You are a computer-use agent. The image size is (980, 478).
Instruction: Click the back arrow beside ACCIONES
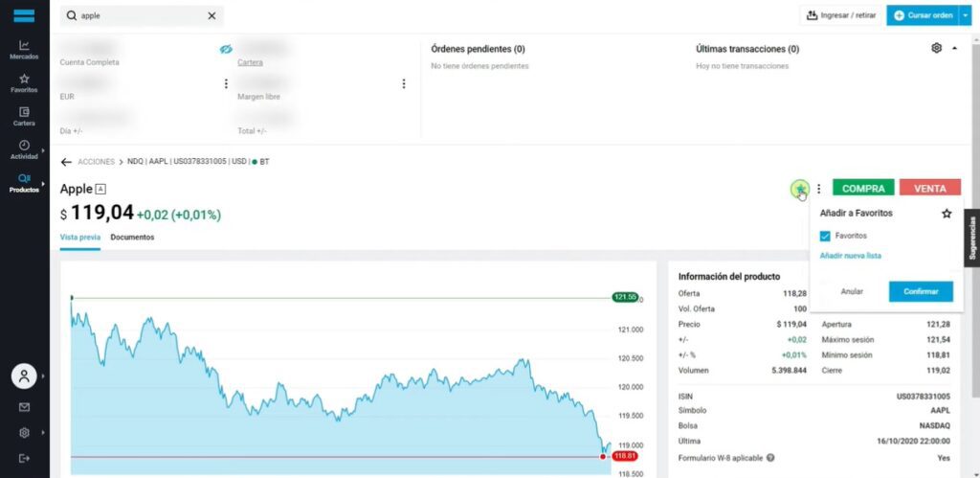click(x=66, y=162)
